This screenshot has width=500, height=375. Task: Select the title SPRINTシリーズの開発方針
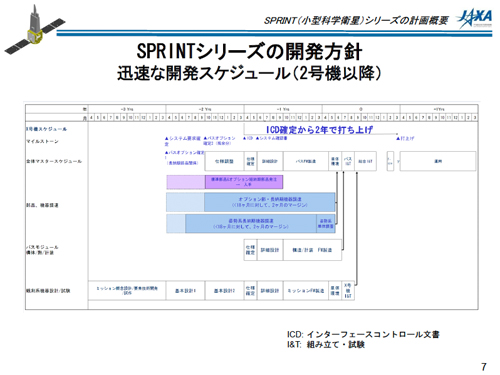[249, 52]
